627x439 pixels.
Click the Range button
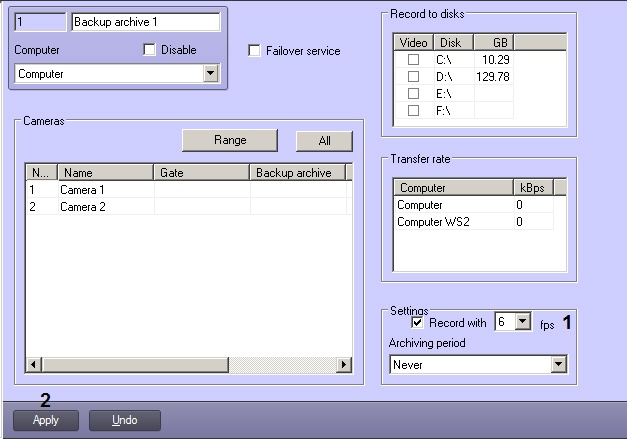[x=230, y=141]
